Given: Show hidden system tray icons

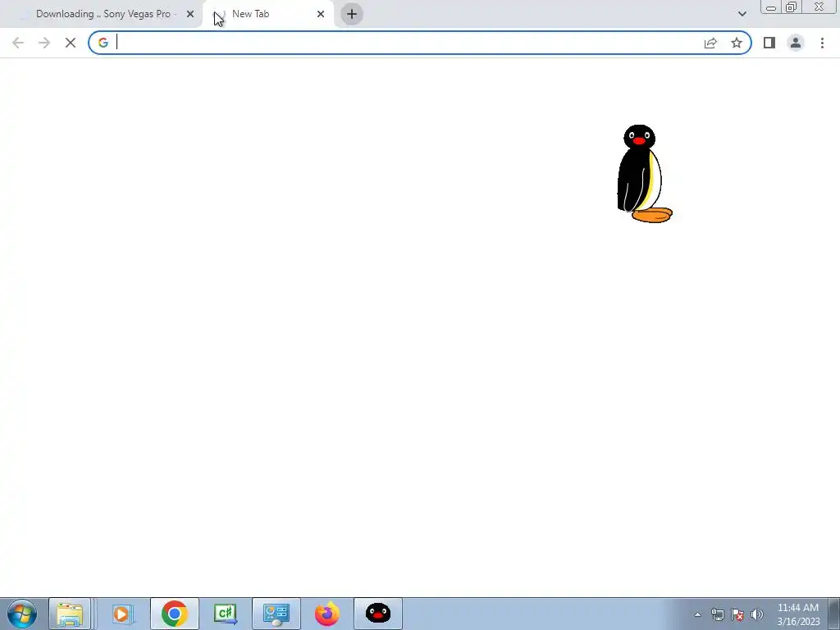Looking at the screenshot, I should click(x=697, y=614).
